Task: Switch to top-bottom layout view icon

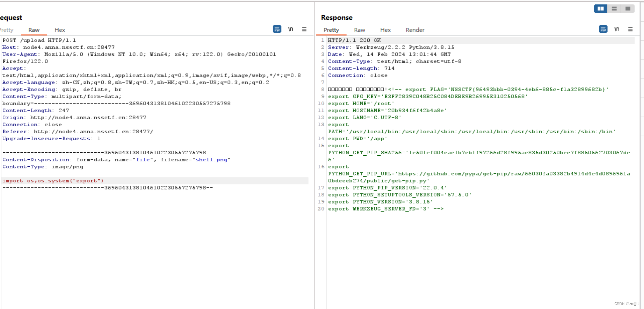Action: click(614, 9)
